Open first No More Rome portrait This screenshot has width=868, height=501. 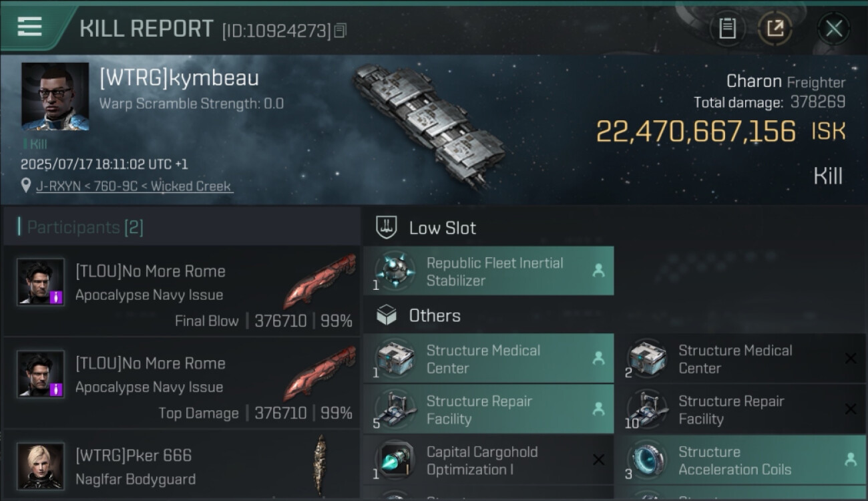click(x=41, y=282)
